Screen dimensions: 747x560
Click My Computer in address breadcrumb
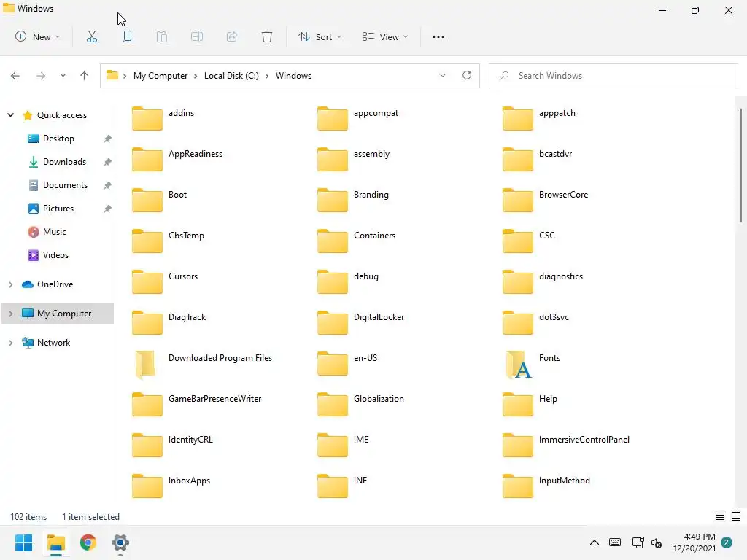(160, 76)
